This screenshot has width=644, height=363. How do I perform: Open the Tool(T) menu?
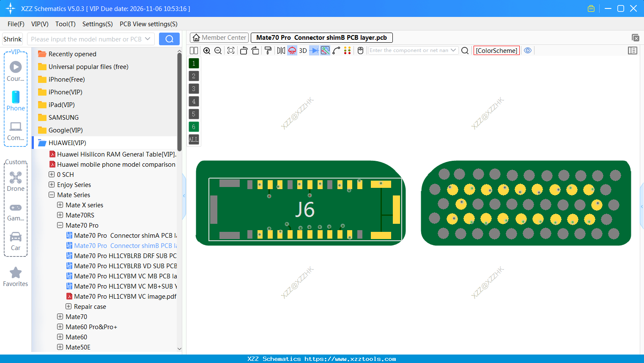click(65, 24)
